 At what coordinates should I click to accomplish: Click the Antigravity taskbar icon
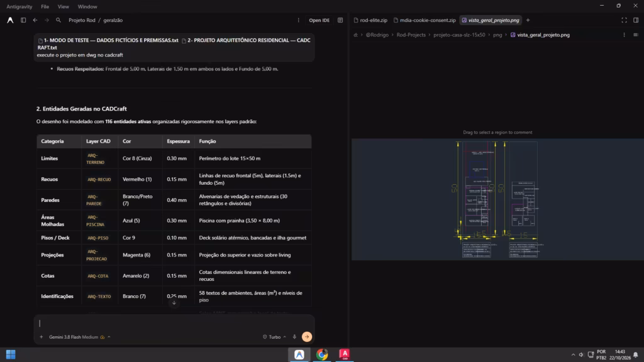pos(299,354)
